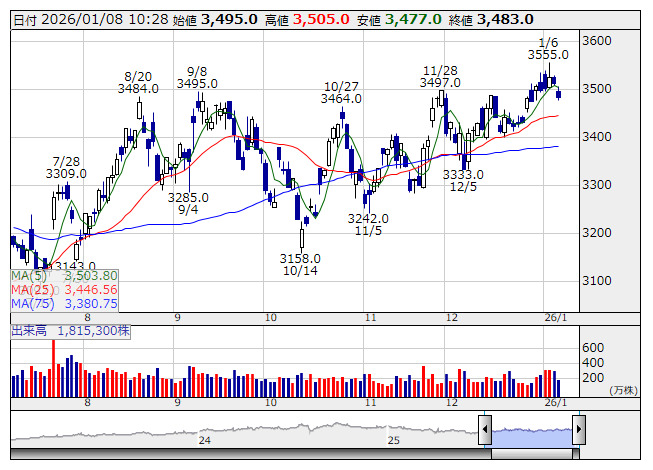
Task: Click the left range handle arrow
Action: pos(485,429)
